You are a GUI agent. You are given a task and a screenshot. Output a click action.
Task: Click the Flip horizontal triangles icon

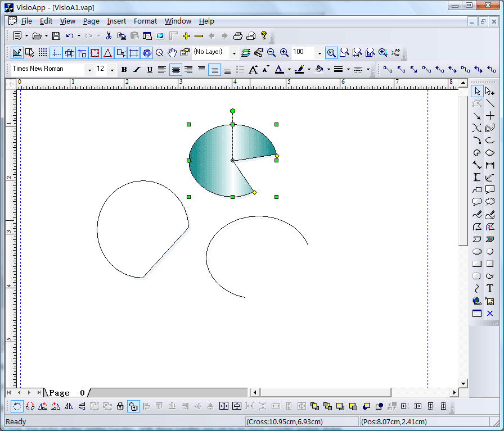point(69,406)
